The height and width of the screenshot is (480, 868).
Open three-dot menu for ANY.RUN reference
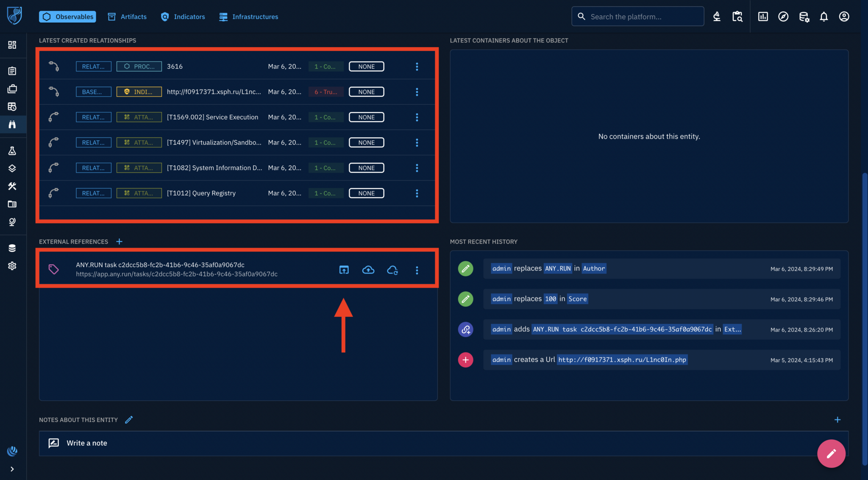click(417, 270)
